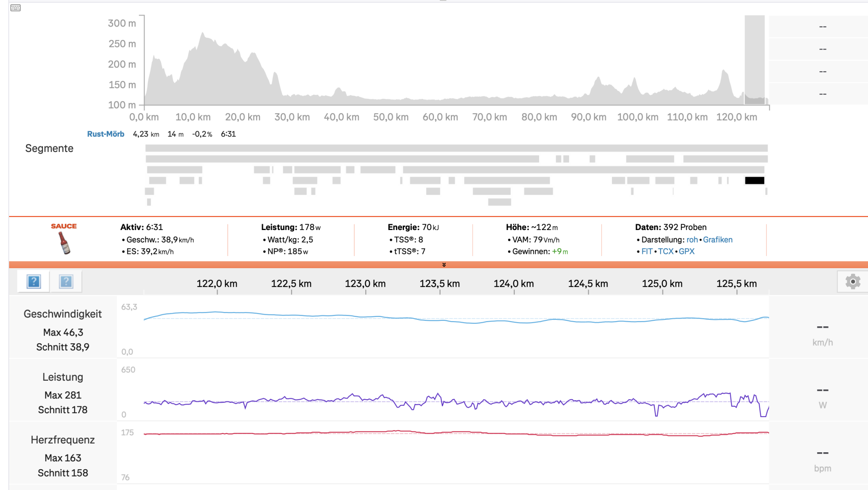Click the Geschwindigkeit chart label
The image size is (868, 490).
click(62, 314)
